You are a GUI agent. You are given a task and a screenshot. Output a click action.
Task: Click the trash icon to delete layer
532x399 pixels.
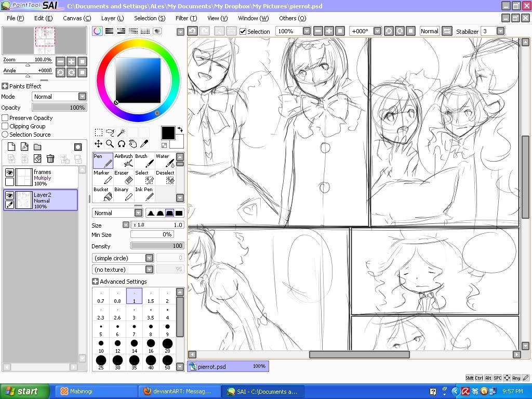coord(50,159)
